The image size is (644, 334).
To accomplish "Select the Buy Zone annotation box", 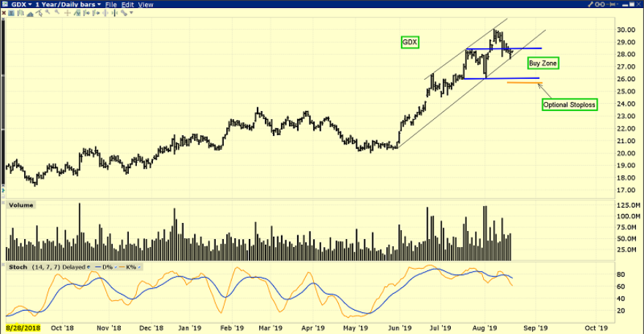I will click(543, 63).
